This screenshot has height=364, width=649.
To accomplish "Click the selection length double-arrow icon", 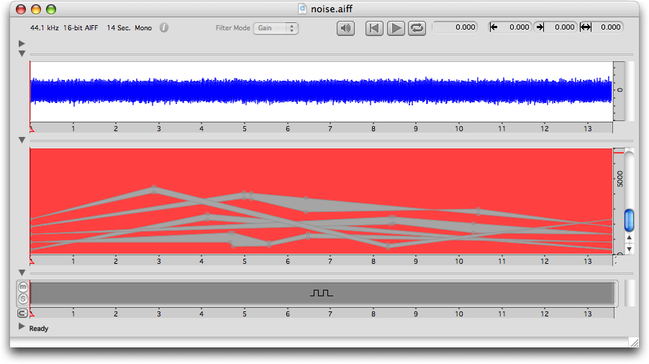I will [x=585, y=27].
